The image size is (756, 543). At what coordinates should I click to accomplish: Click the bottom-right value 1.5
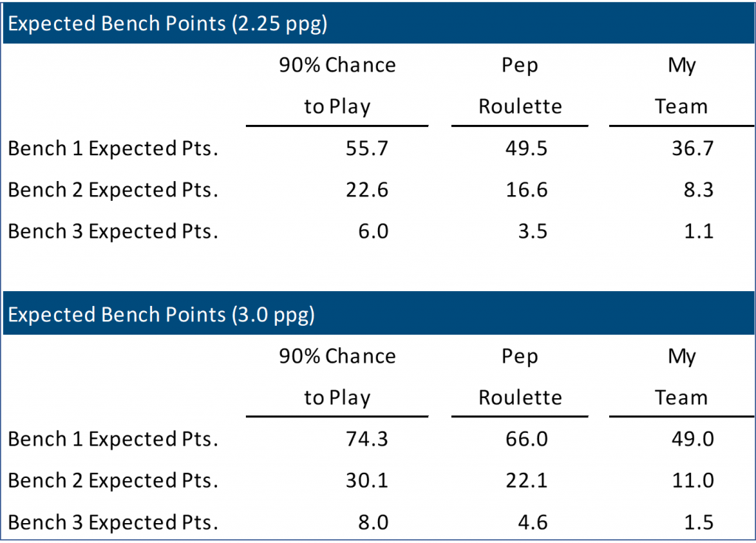point(698,523)
